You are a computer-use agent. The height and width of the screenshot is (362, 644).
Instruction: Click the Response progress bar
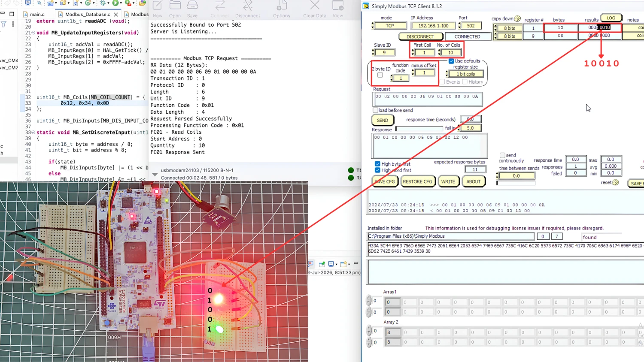pyautogui.click(x=419, y=129)
